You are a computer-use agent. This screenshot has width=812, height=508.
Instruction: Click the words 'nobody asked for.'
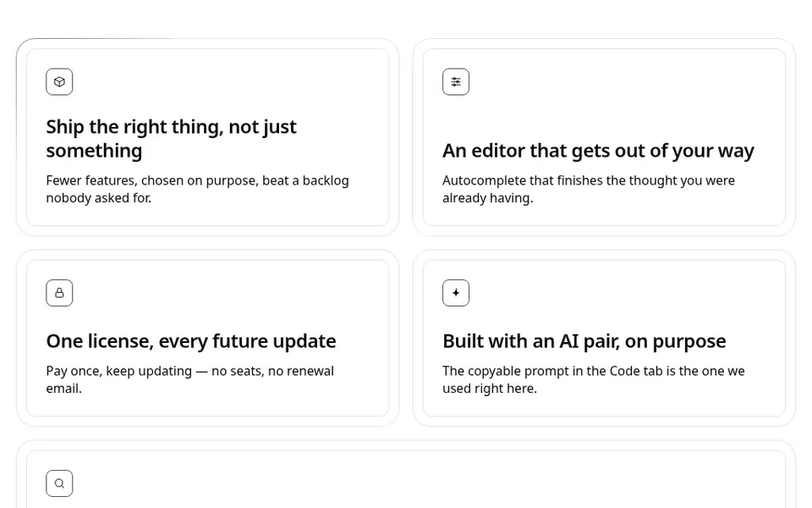coord(98,198)
